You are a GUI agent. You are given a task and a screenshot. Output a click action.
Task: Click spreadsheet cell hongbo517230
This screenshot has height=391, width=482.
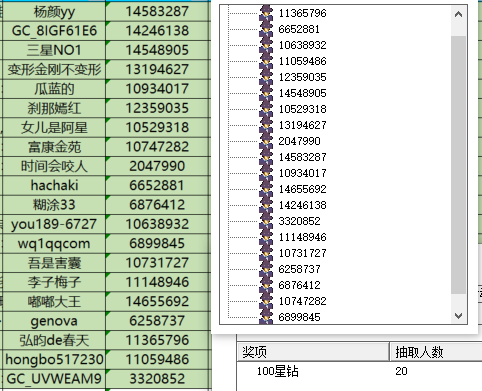point(54,360)
